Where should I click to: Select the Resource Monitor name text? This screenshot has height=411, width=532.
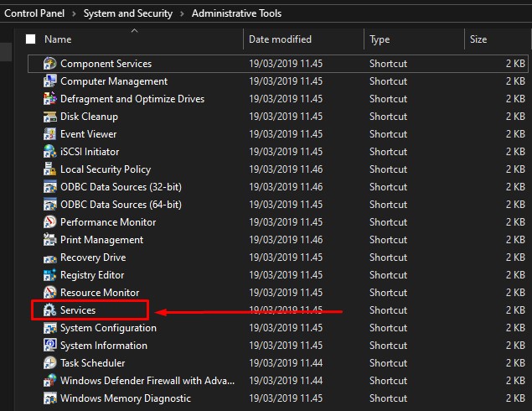pyautogui.click(x=100, y=293)
